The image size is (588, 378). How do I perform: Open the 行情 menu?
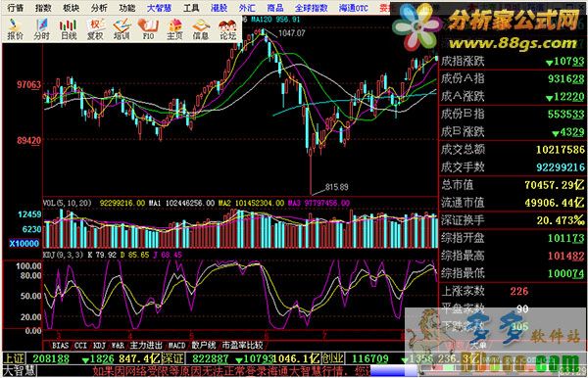click(x=16, y=8)
